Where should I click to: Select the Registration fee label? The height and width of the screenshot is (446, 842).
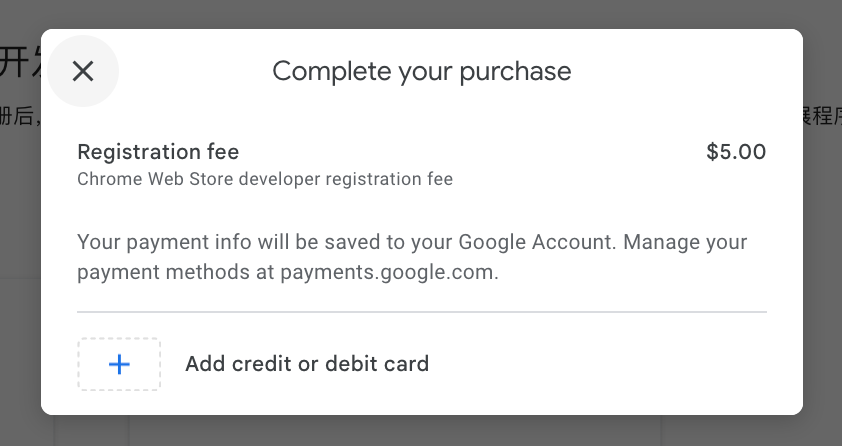pos(158,152)
